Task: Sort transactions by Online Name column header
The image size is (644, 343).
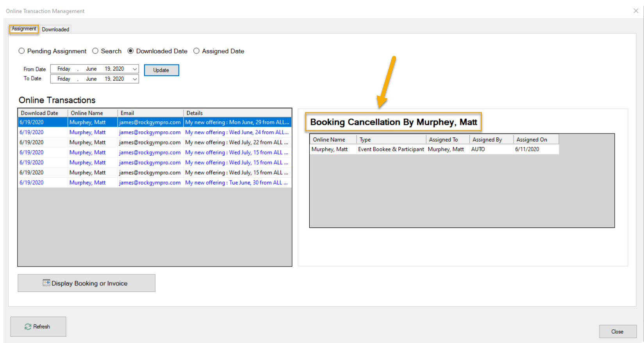Action: click(93, 113)
